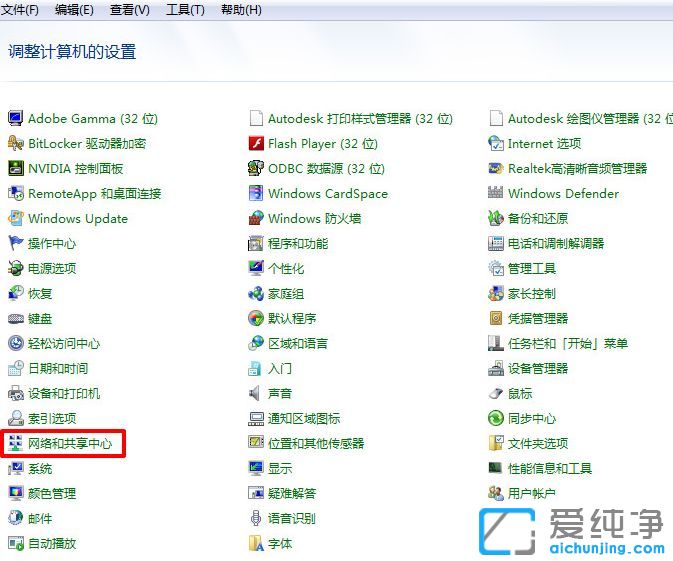
Task: Open 显示 link
Action: coord(280,468)
